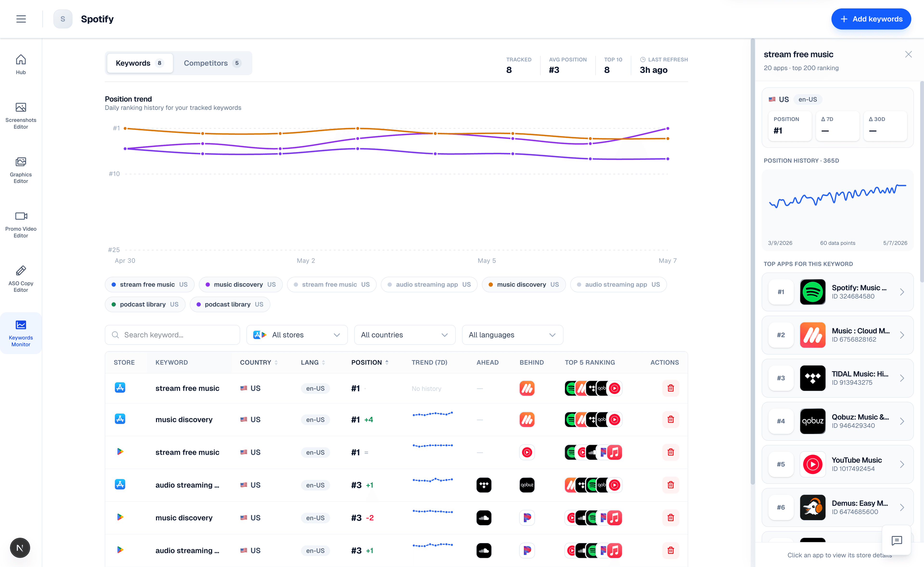This screenshot has height=567, width=924.
Task: Click the stream free music keyword in the App Store row
Action: click(187, 388)
